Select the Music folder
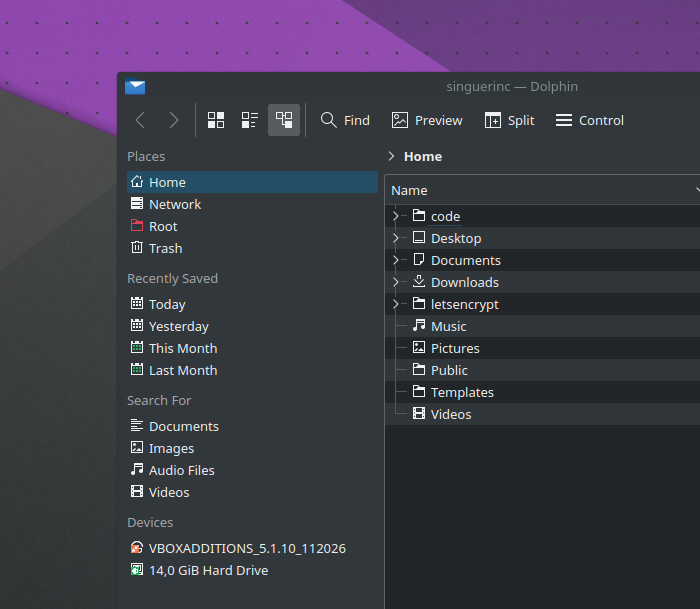 point(448,326)
